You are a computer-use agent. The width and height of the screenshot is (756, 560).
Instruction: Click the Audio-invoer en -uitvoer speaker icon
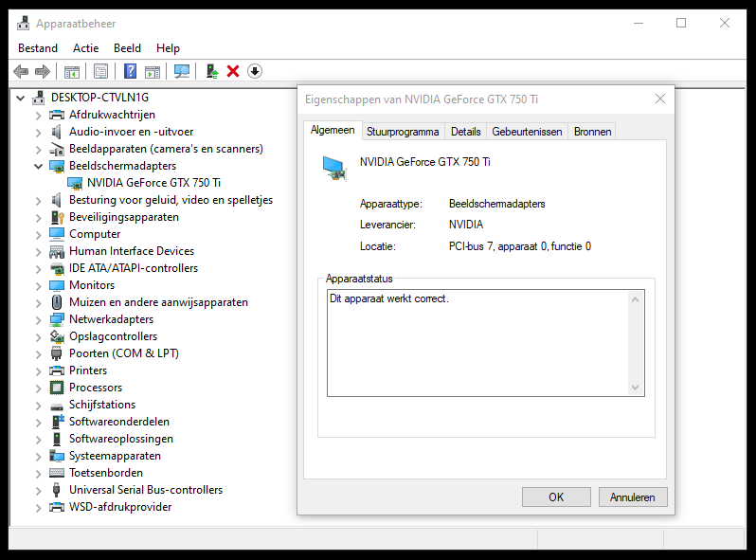tap(57, 132)
